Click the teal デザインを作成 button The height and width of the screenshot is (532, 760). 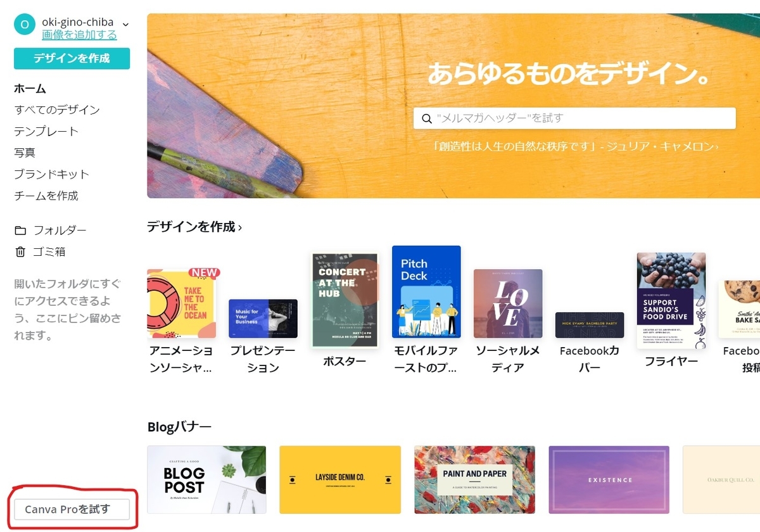[72, 58]
